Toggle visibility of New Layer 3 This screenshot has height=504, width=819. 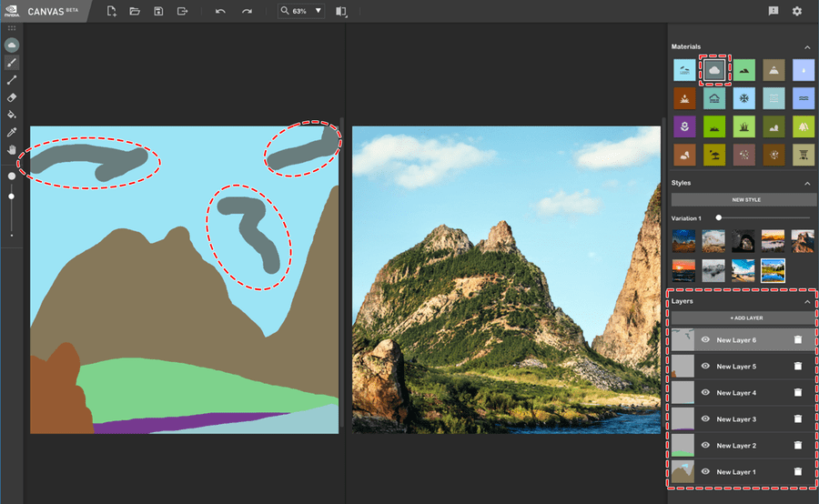click(705, 419)
